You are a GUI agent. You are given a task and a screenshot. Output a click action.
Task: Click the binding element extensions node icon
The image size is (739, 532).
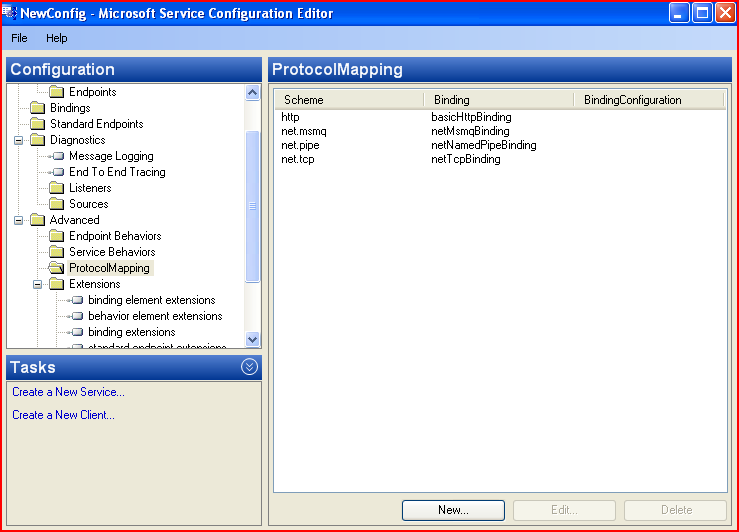[x=76, y=300]
